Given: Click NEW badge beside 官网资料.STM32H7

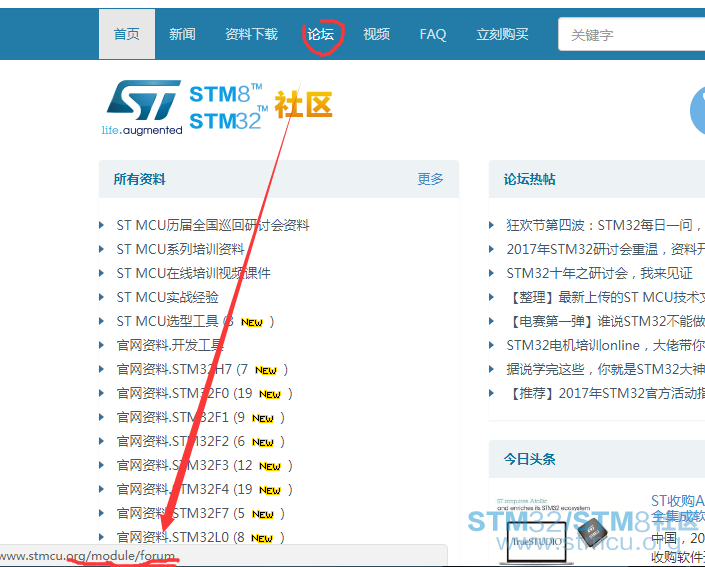Looking at the screenshot, I should point(266,371).
